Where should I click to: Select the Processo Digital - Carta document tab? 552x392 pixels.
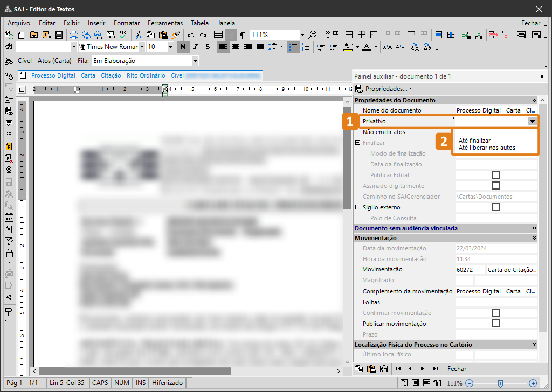click(141, 75)
